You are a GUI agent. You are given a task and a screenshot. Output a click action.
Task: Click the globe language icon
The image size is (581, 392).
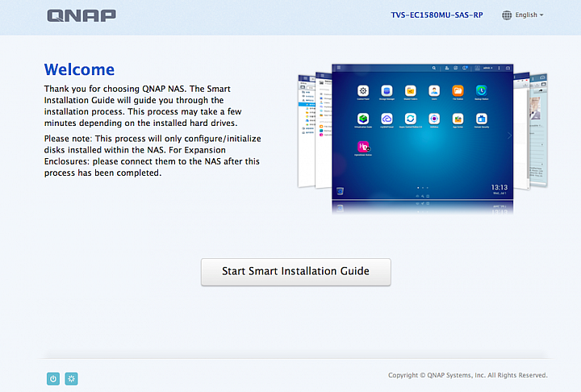click(507, 15)
